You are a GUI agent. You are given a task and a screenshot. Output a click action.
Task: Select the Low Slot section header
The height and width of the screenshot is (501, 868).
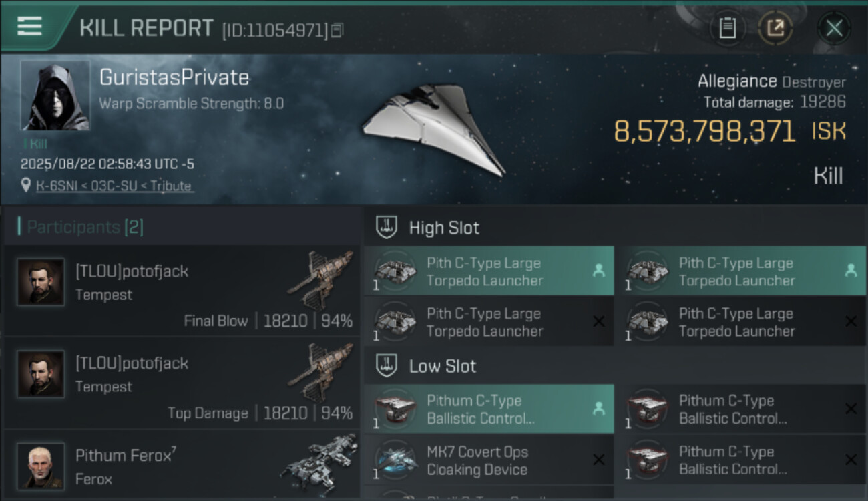[x=442, y=366]
